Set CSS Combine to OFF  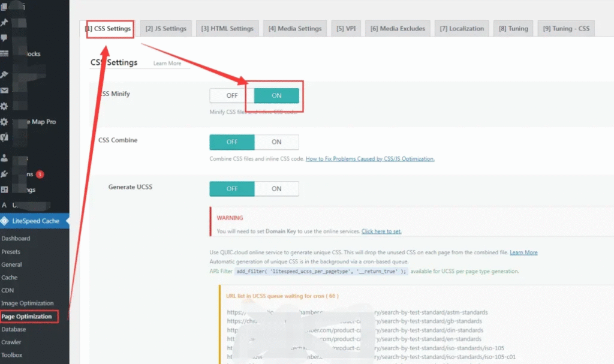[x=232, y=142]
